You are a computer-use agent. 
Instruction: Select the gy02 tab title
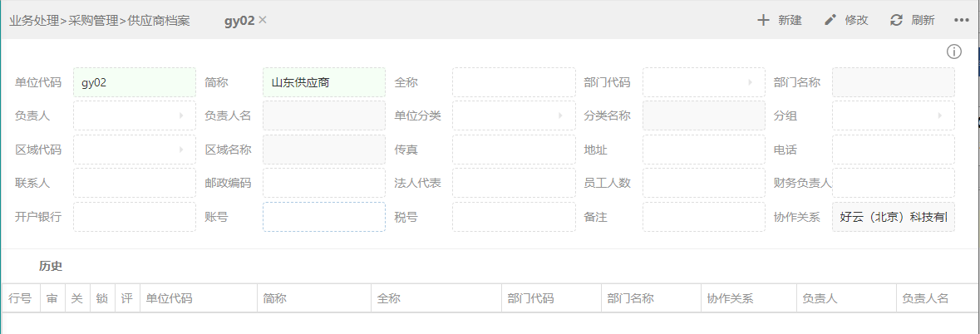coord(239,20)
